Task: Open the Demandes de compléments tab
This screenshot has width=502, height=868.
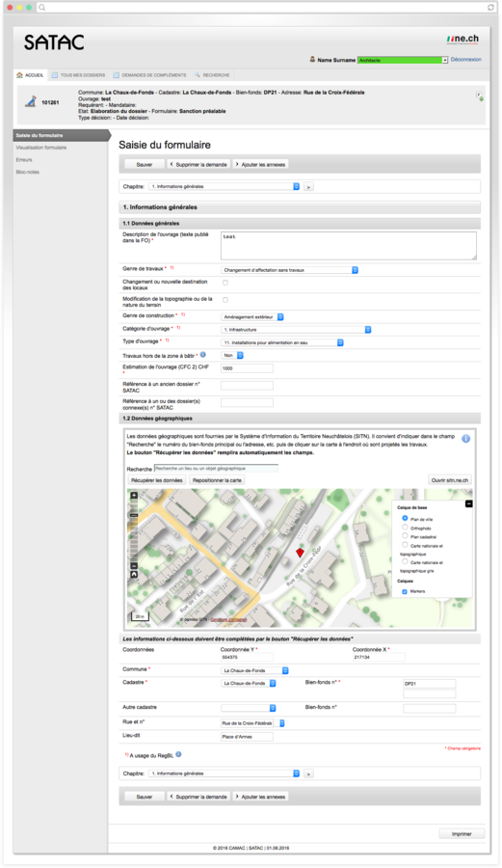Action: click(x=149, y=74)
